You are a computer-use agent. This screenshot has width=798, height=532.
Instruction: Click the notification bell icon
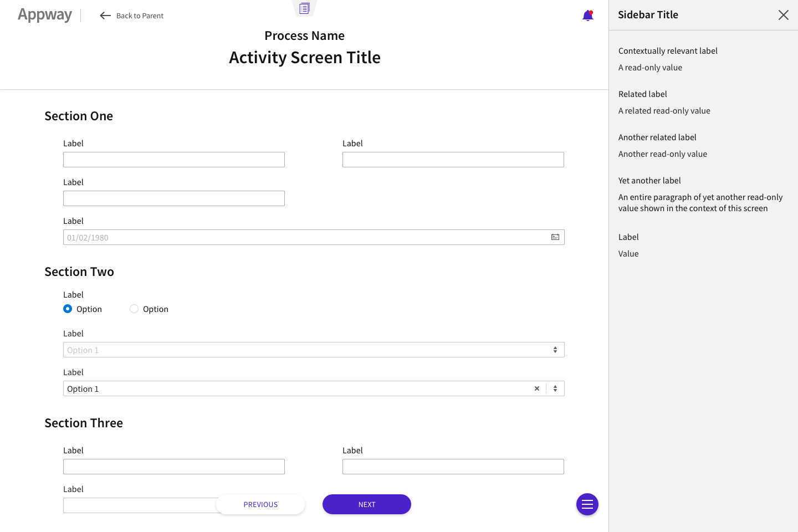coord(588,16)
